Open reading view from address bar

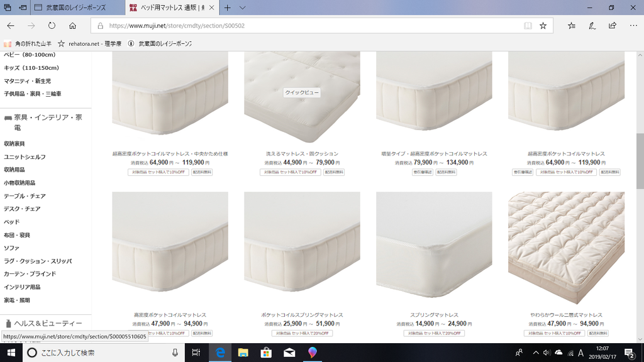[528, 25]
